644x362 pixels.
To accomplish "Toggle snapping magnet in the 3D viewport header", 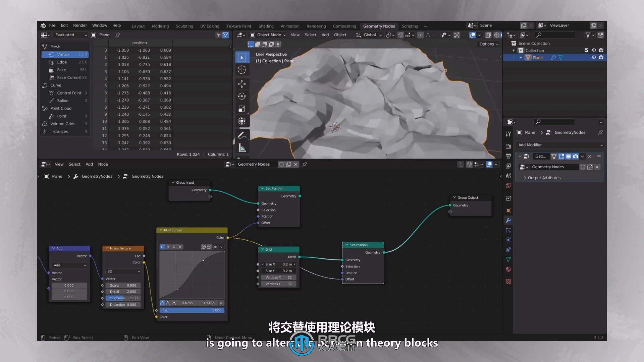I will point(400,35).
